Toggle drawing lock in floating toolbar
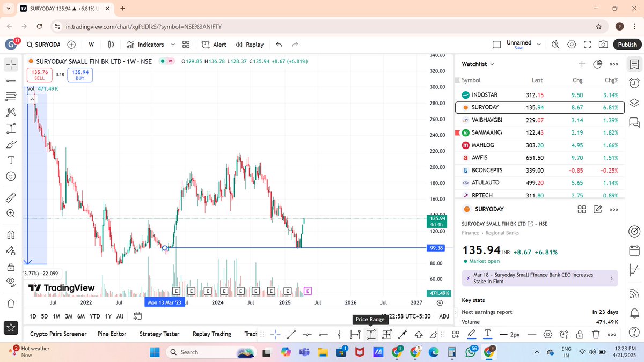The image size is (644, 362). point(580,334)
